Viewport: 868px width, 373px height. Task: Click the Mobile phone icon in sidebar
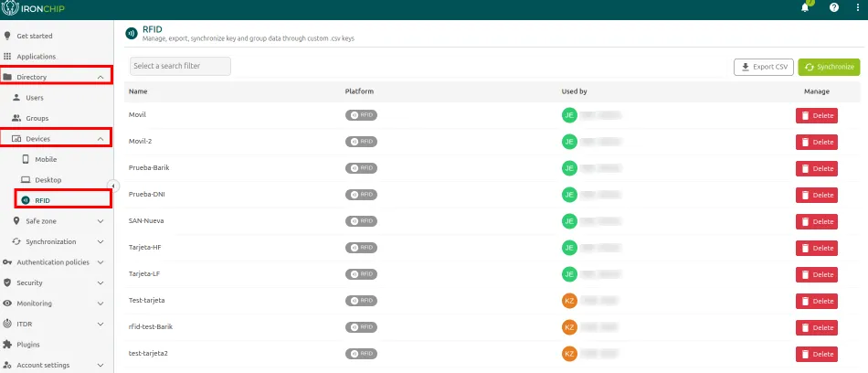pyautogui.click(x=26, y=159)
